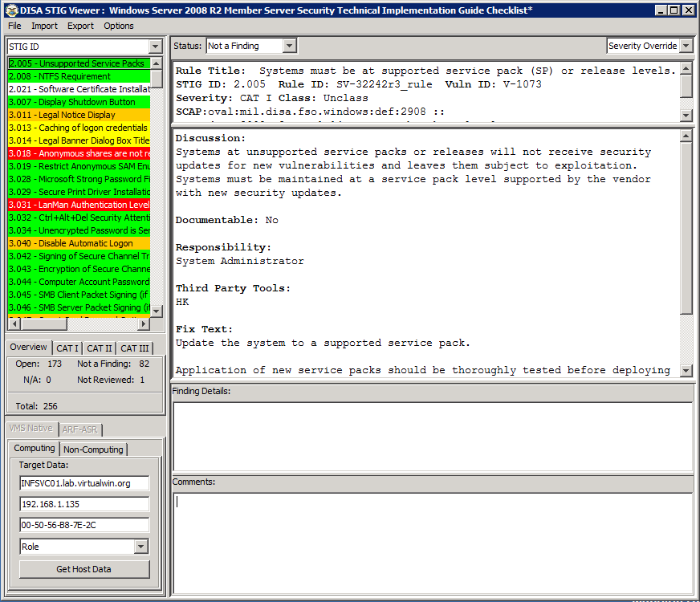Click rule header panel scroll down arrow
This screenshot has width=700, height=602.
coord(686,115)
